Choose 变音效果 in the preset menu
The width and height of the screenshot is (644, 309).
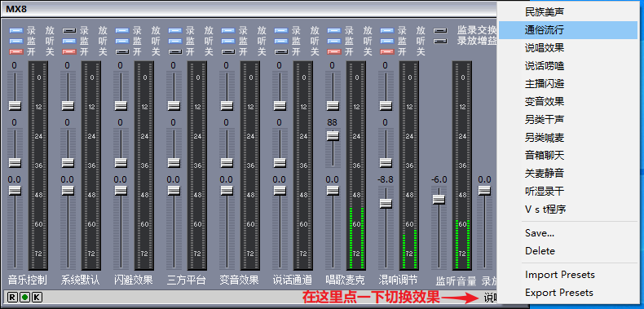click(x=568, y=102)
